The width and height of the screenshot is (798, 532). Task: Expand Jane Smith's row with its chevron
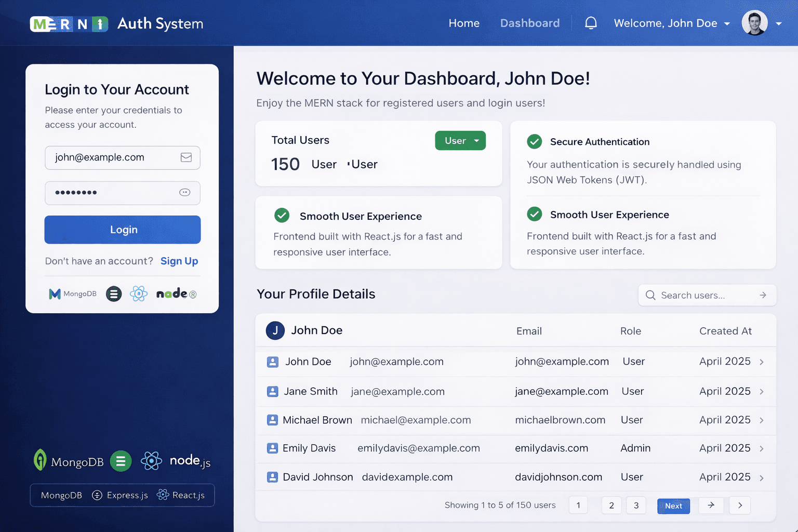(x=762, y=391)
